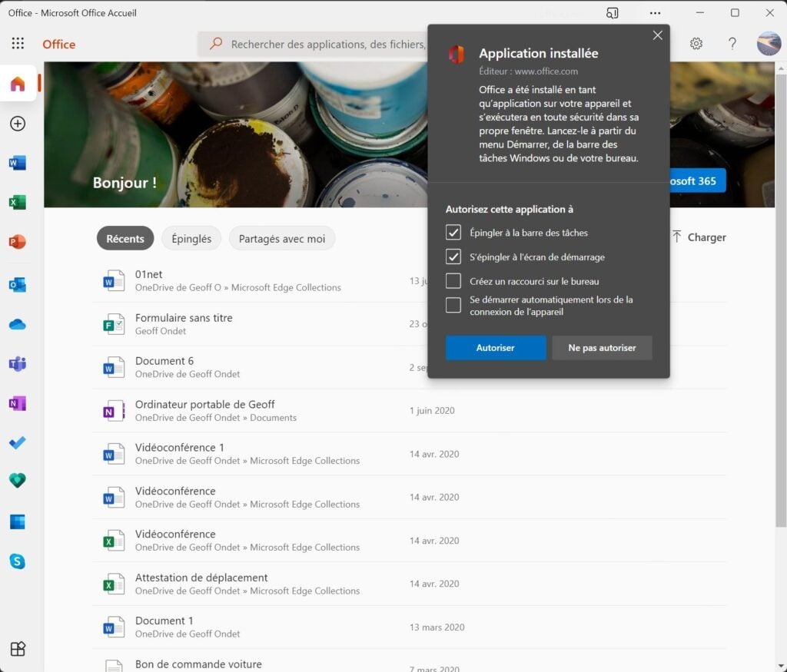Open Bon de commande voiture

[198, 664]
